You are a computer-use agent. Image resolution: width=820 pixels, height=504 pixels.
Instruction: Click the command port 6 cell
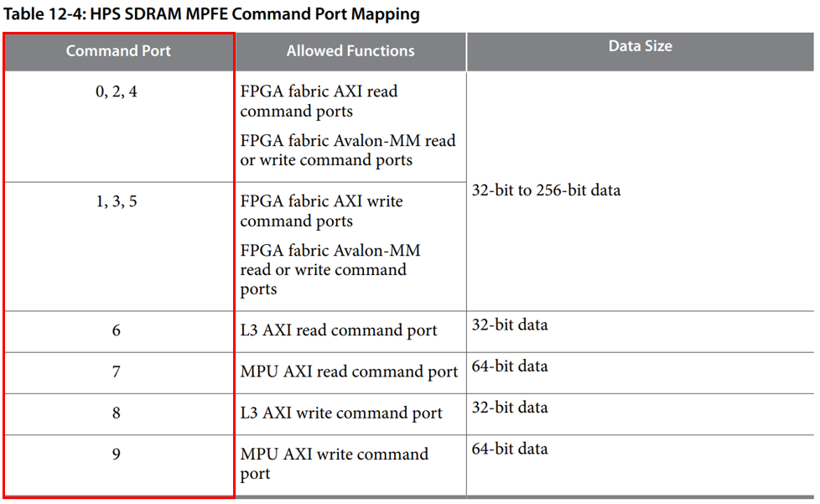tap(117, 330)
